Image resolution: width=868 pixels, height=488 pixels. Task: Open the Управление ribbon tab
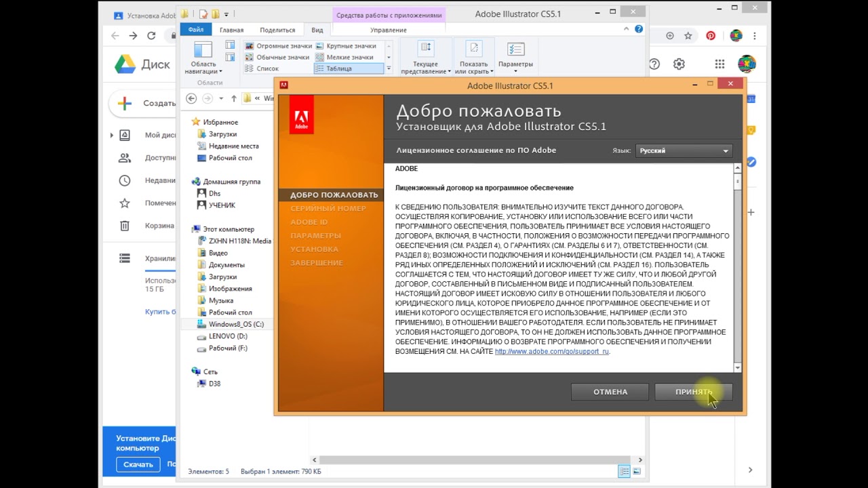coord(389,30)
